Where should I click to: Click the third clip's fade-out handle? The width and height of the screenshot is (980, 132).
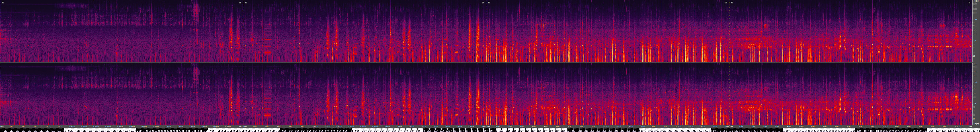[x=726, y=2]
